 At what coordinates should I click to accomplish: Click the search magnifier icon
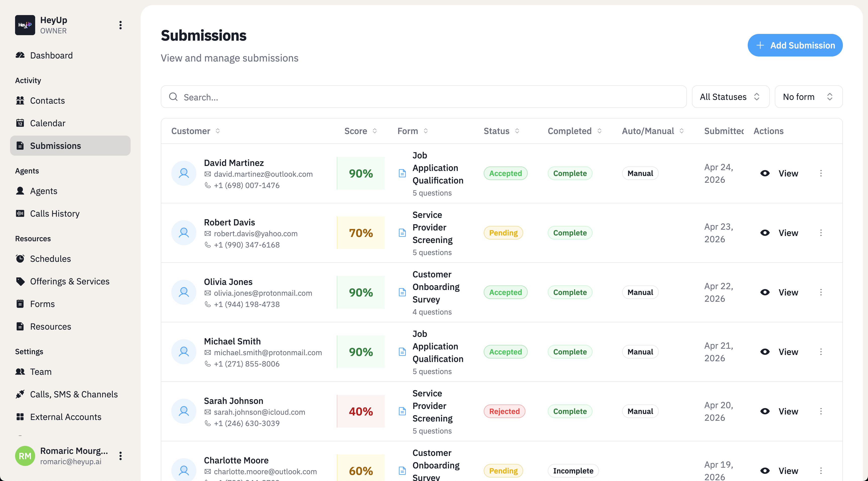[174, 97]
